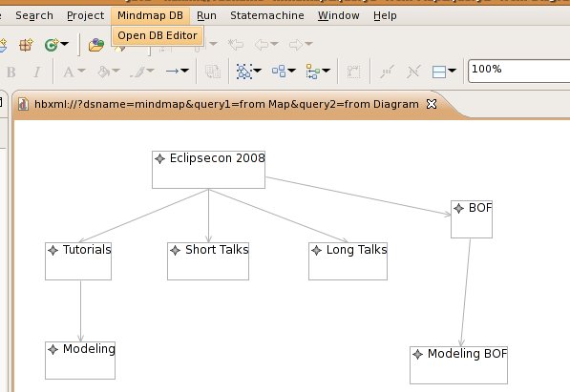The height and width of the screenshot is (392, 570).
Task: Select the Tutorials topic node
Action: tap(78, 261)
